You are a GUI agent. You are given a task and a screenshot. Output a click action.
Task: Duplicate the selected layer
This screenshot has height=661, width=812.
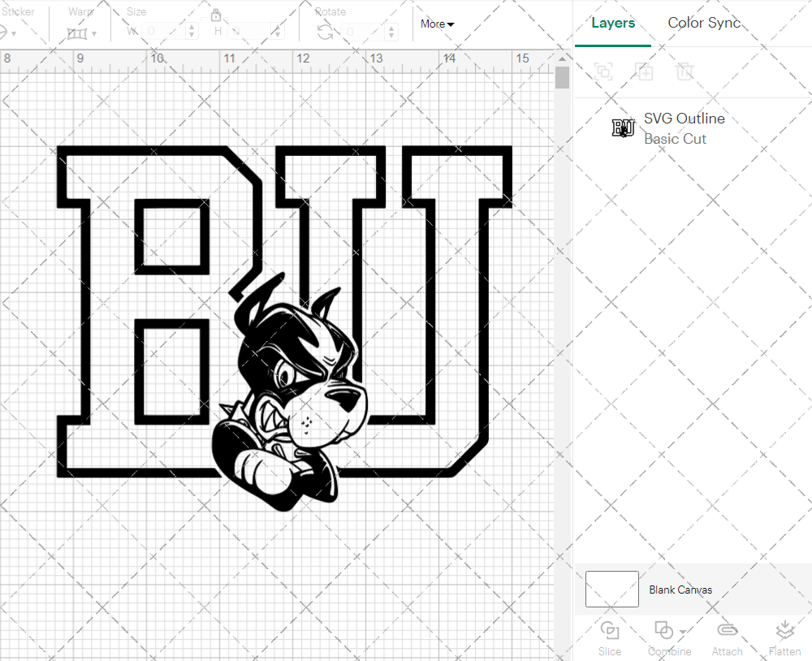coord(645,71)
